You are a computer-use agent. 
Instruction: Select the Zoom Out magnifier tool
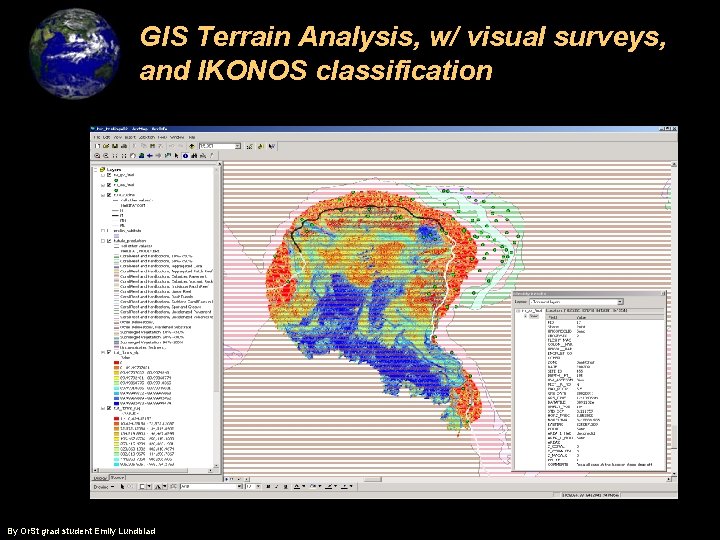[106, 156]
